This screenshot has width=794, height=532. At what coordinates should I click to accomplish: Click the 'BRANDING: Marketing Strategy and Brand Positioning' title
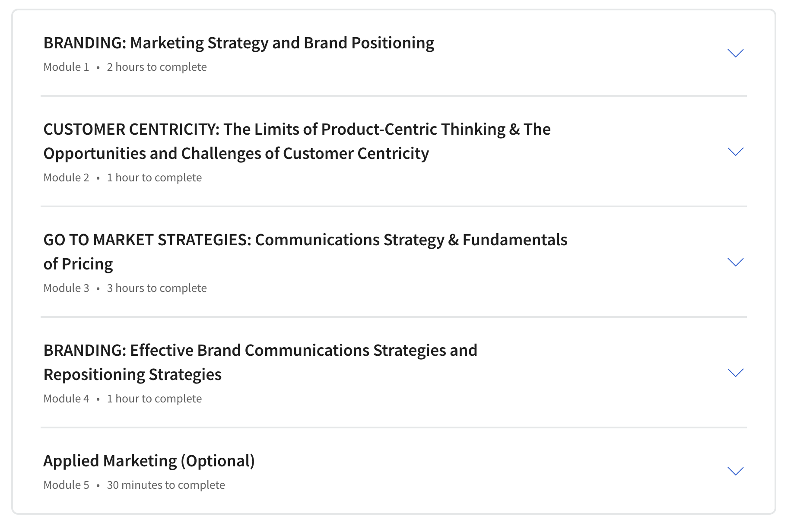pyautogui.click(x=239, y=43)
